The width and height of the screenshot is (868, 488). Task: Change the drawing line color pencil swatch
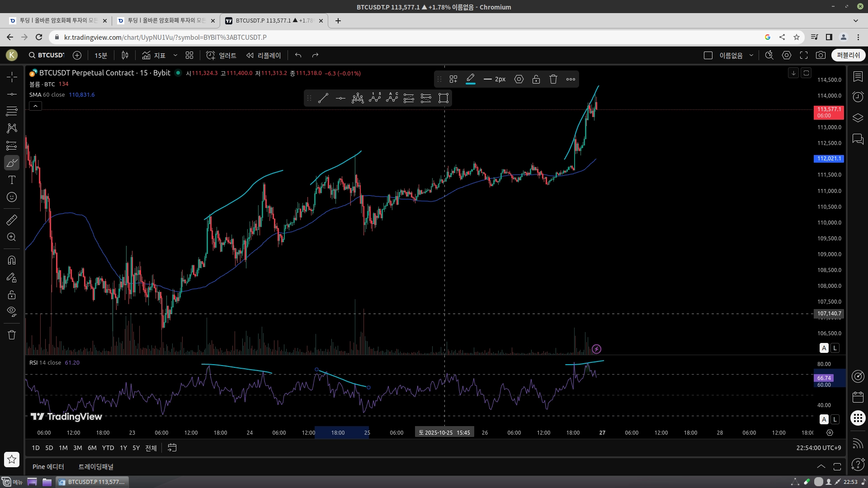point(470,79)
